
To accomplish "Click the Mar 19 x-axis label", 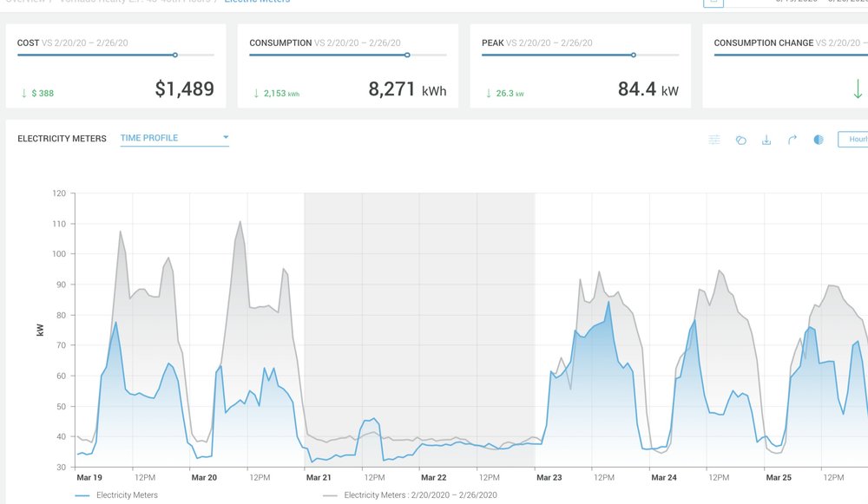I will point(89,477).
